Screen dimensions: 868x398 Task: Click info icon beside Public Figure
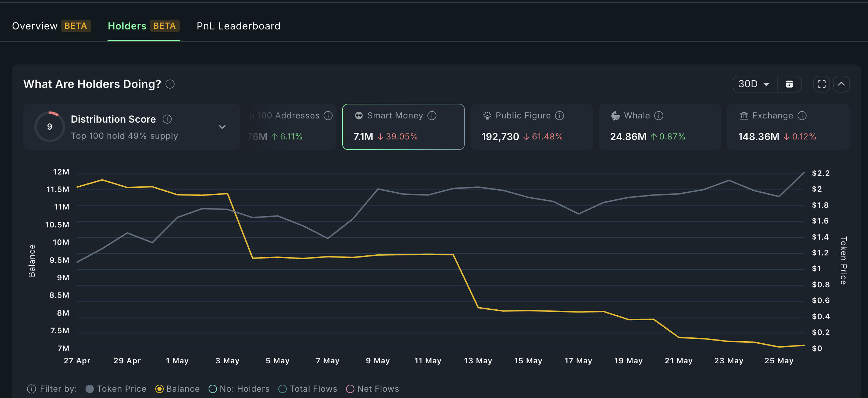(x=560, y=116)
